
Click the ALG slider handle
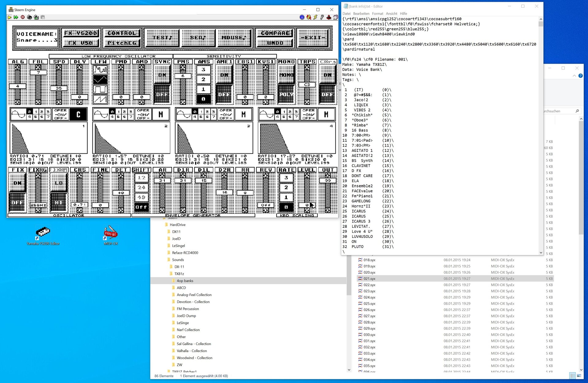17,86
